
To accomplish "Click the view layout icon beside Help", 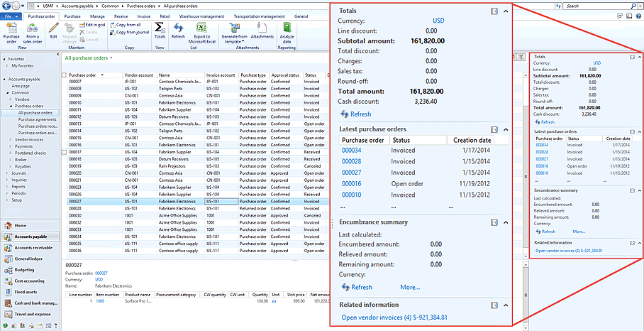I will pos(629,16).
